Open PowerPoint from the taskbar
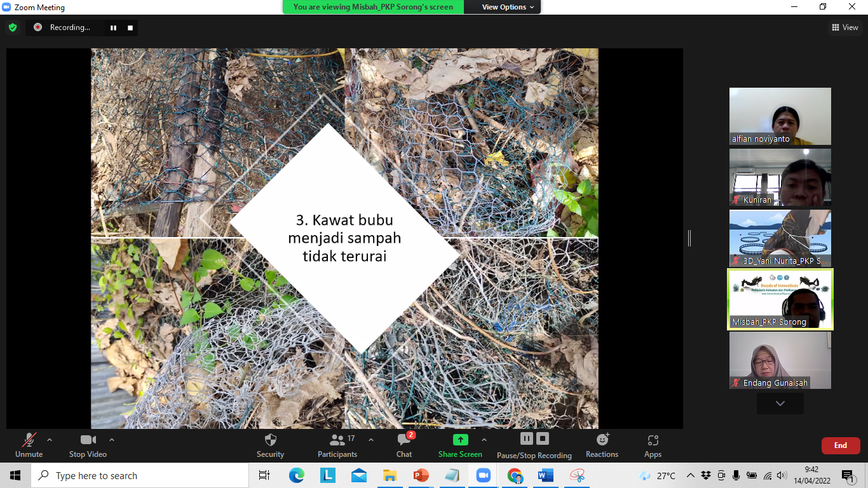The height and width of the screenshot is (488, 868). tap(421, 475)
